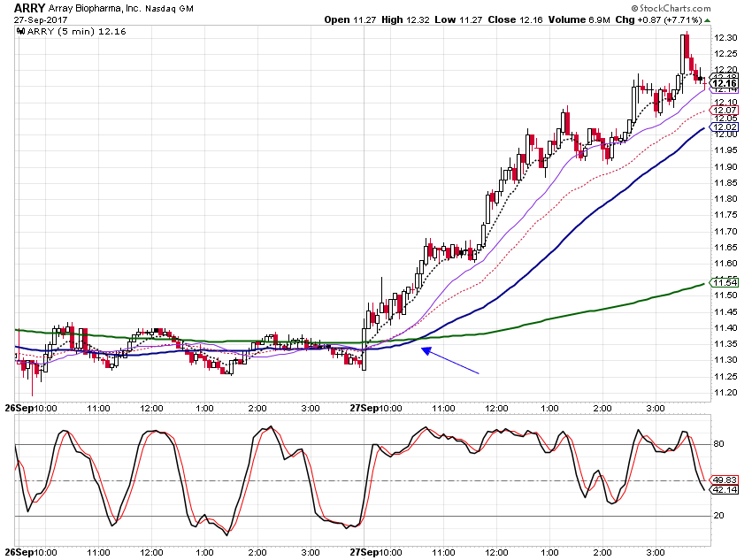Image resolution: width=752 pixels, height=560 pixels.
Task: Click the 'Low 11.27' value in the header
Action: pyautogui.click(x=458, y=19)
